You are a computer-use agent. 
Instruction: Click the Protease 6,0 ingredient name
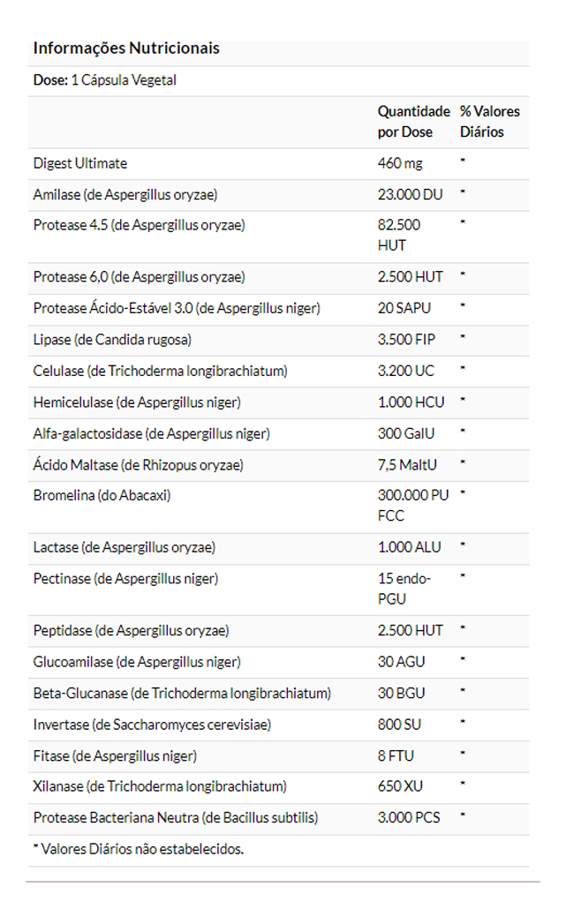coord(139,277)
